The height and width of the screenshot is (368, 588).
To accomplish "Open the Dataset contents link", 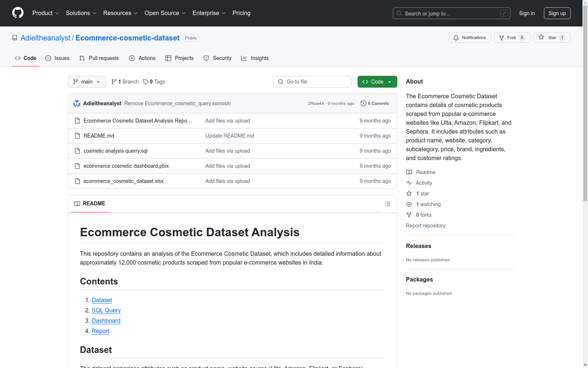I will click(102, 300).
